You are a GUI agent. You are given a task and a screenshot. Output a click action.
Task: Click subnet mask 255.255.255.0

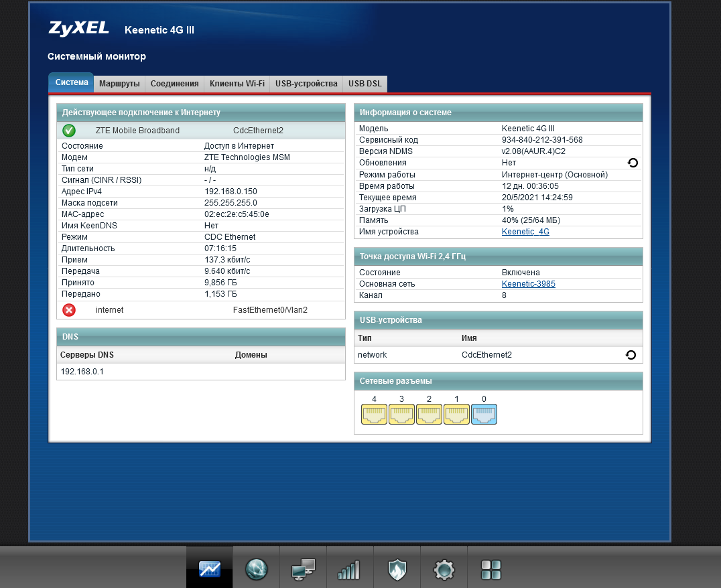click(231, 203)
